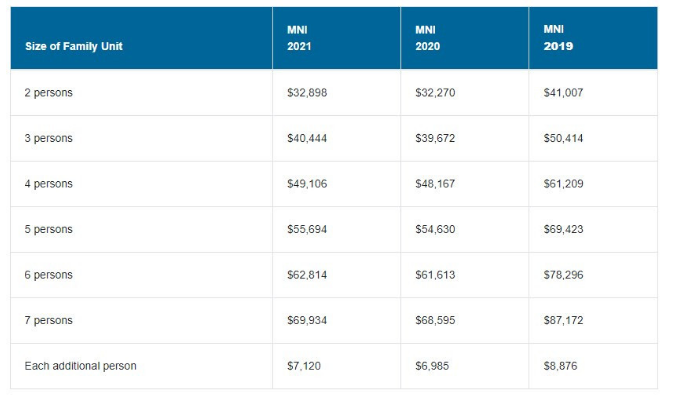Select the $7,120 cell value
673x397 pixels.
304,366
